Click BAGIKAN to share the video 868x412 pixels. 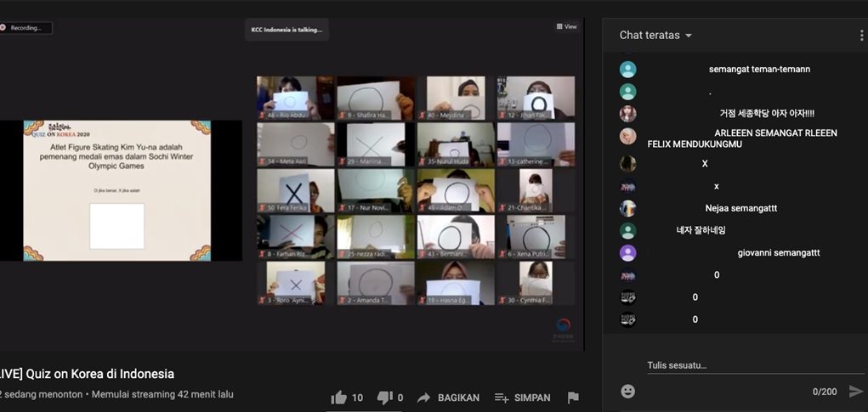[449, 398]
